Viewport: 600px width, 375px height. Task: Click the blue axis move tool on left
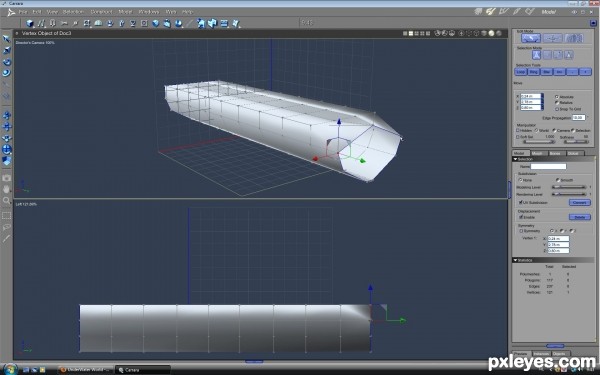tap(7, 126)
